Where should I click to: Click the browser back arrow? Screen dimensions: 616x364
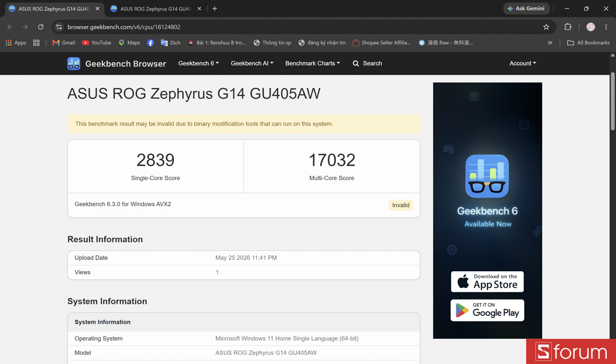10,27
